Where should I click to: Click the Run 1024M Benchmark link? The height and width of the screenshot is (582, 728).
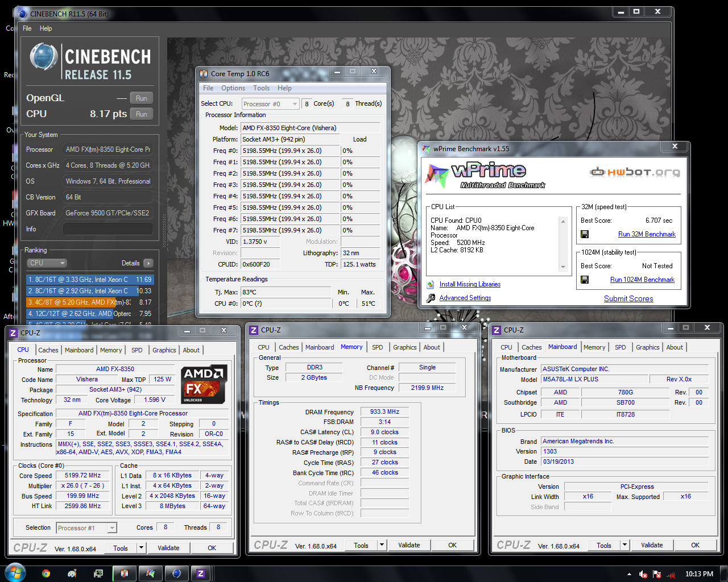643,280
